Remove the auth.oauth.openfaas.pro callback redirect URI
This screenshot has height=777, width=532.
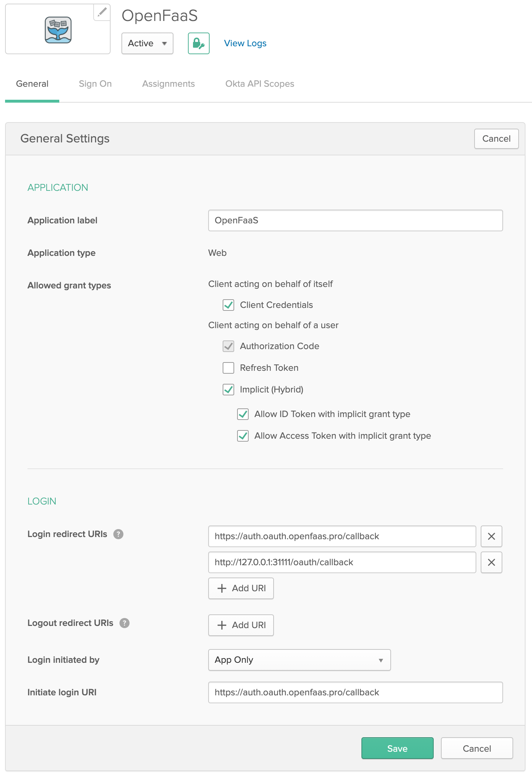click(492, 536)
